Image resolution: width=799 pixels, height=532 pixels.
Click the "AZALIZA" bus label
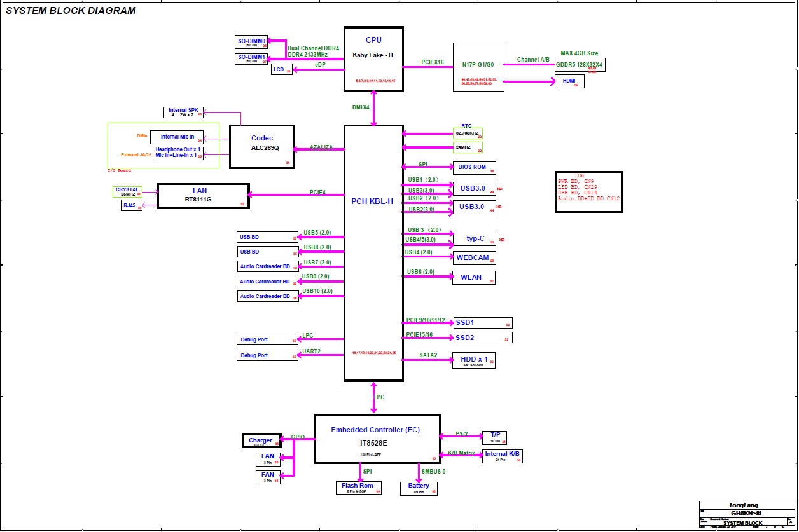click(321, 147)
